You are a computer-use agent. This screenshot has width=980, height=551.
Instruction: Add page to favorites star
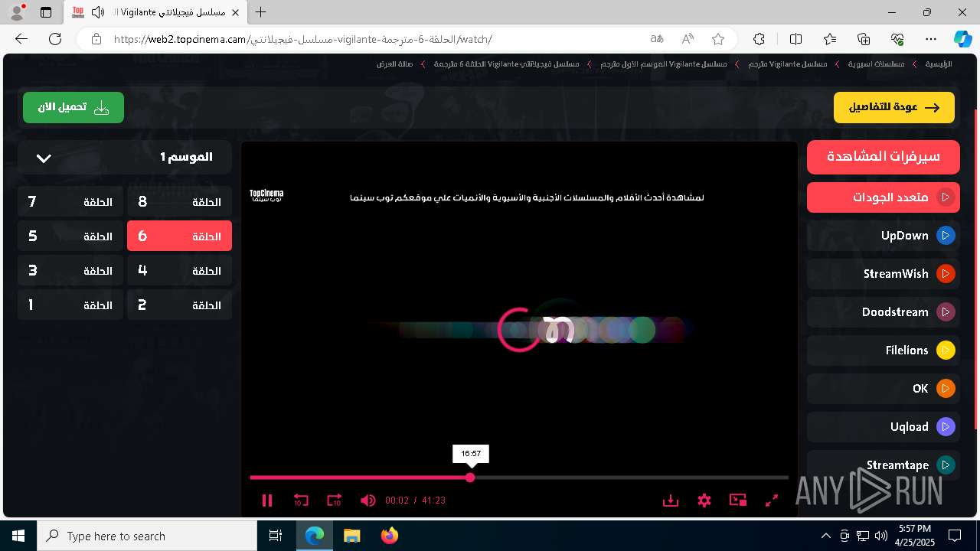718,39
